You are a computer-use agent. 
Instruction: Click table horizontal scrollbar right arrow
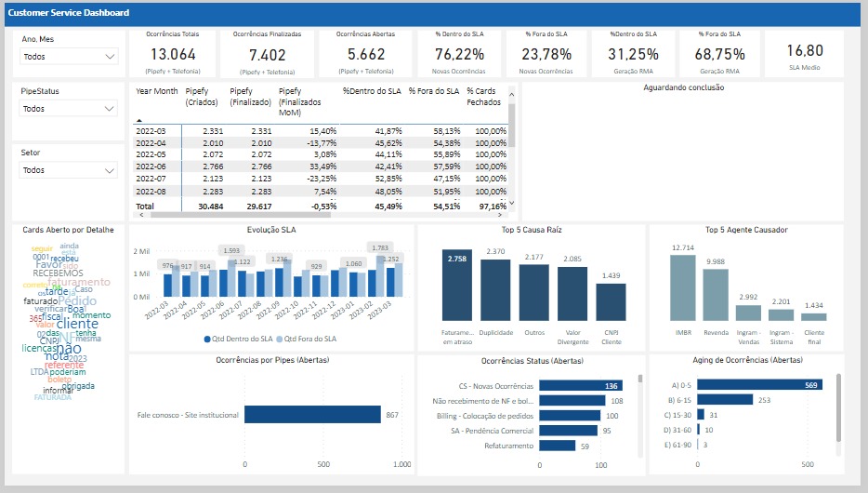(x=500, y=214)
